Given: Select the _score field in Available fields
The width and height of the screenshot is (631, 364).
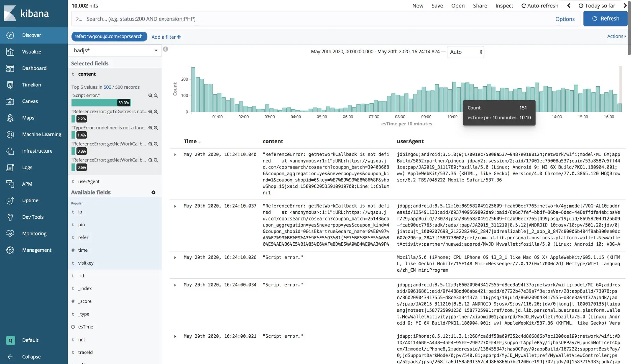Looking at the screenshot, I should pyautogui.click(x=85, y=302).
